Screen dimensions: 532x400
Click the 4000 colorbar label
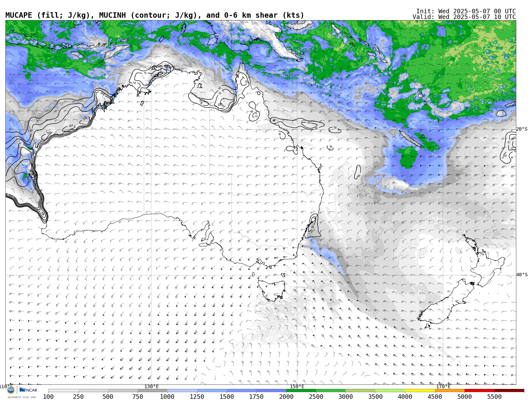(405, 397)
